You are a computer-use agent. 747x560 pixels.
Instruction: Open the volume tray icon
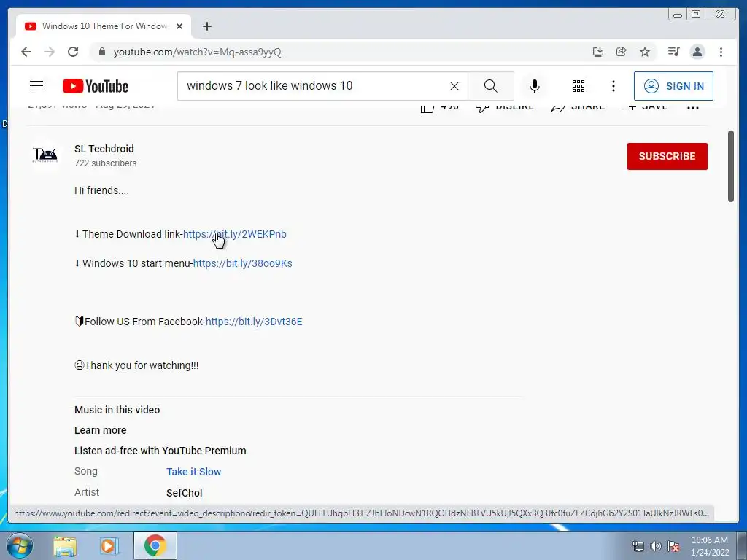tap(656, 545)
